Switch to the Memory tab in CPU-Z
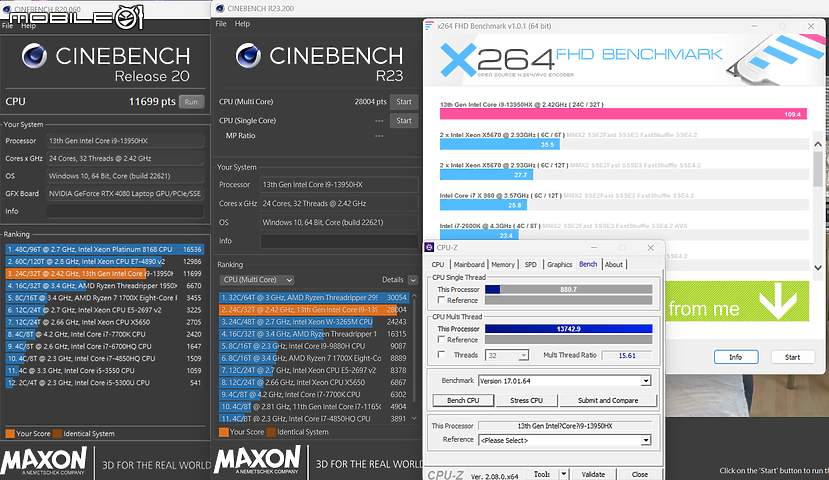 [503, 264]
